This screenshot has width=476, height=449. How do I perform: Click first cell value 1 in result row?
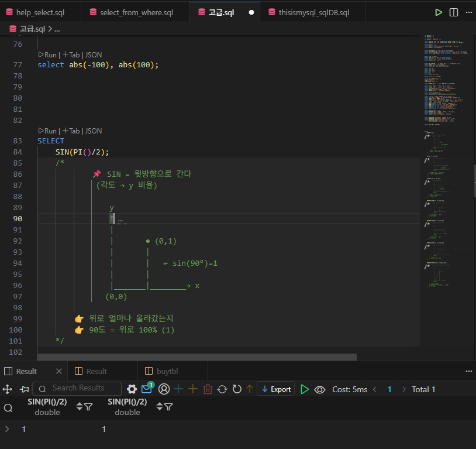pyautogui.click(x=23, y=429)
